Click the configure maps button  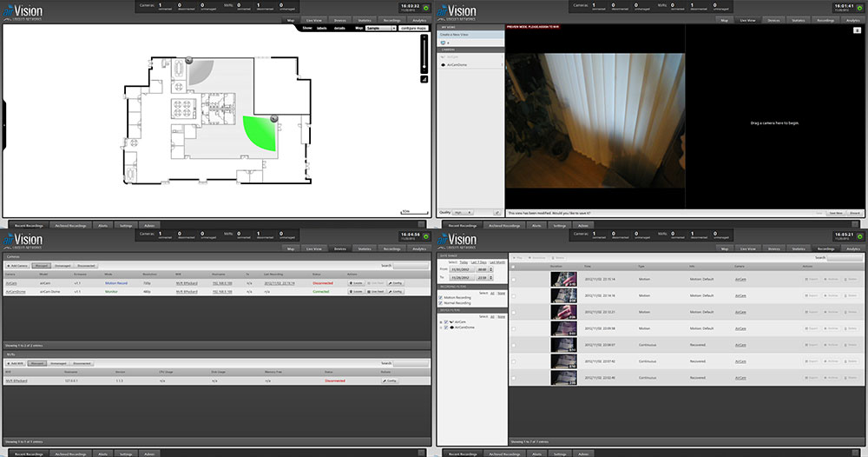[413, 28]
